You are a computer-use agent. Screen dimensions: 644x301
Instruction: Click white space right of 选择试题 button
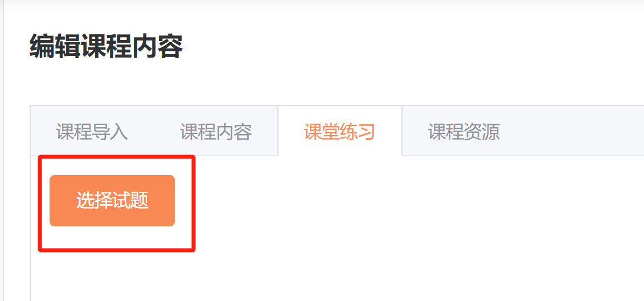point(411,201)
